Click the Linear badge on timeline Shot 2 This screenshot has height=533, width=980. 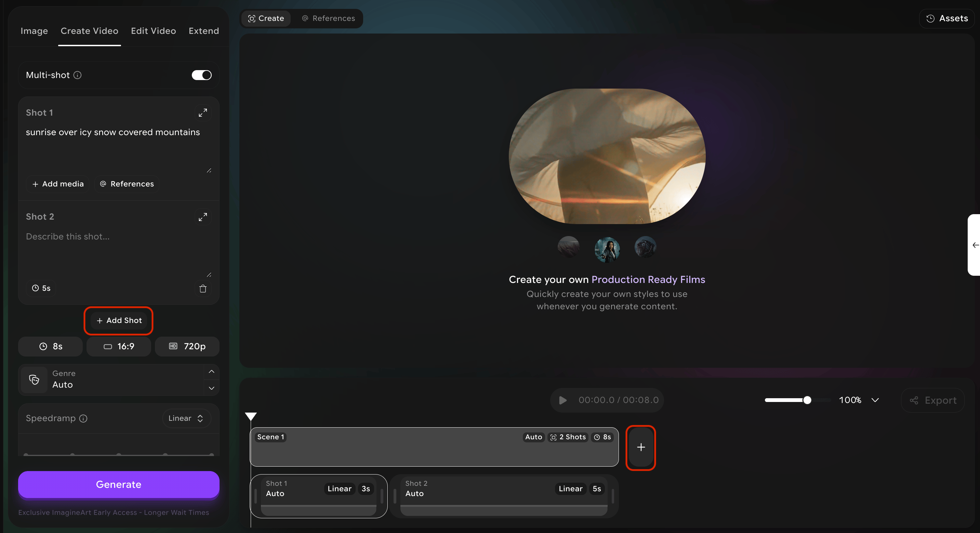point(570,489)
